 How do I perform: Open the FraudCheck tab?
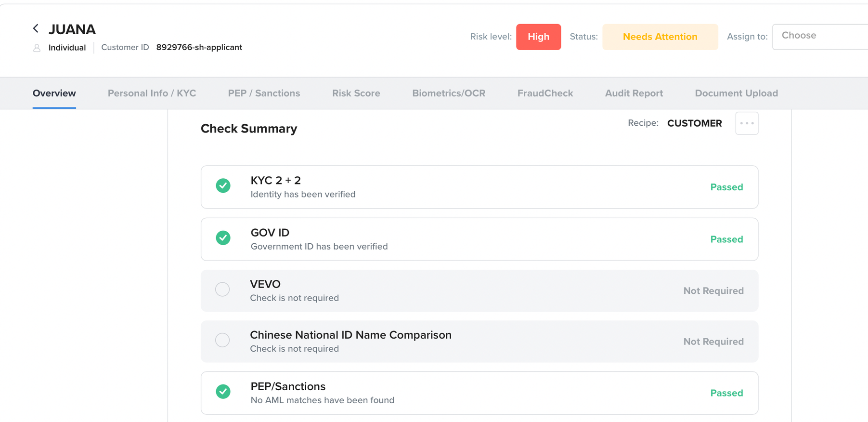coord(545,93)
